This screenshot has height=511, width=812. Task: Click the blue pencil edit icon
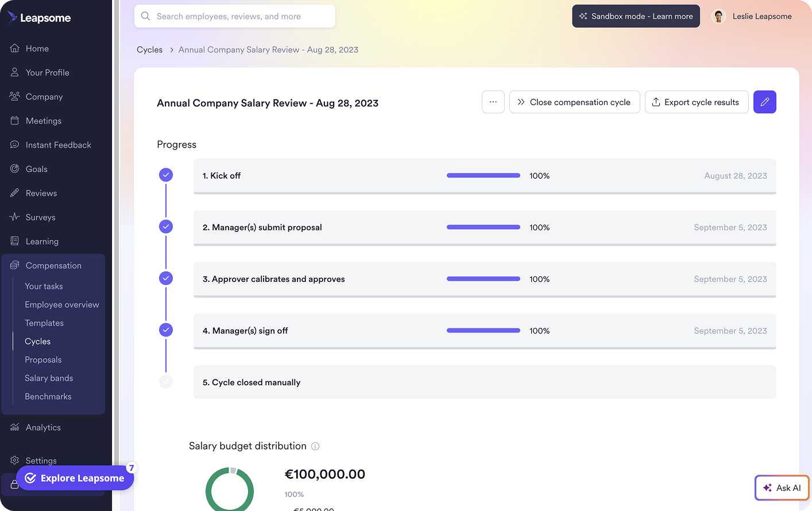coord(764,102)
